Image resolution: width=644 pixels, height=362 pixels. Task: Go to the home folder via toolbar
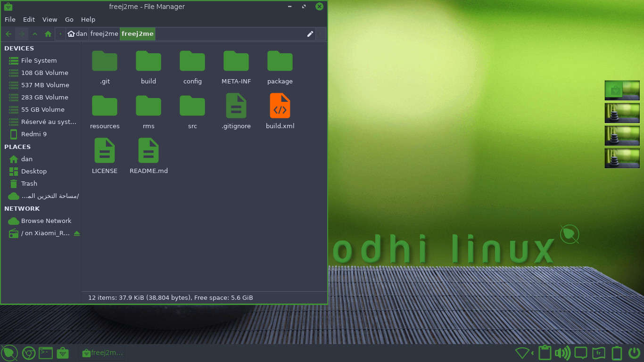(x=48, y=34)
